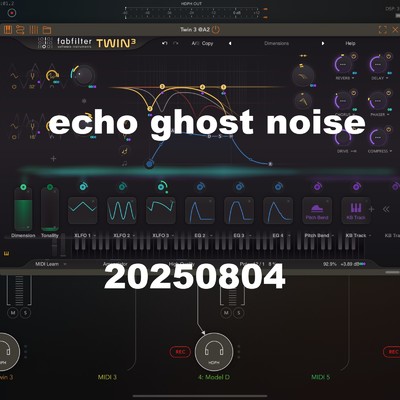The image size is (400, 400).
Task: Open the COMPRESS dropdown menu
Action: click(x=380, y=151)
